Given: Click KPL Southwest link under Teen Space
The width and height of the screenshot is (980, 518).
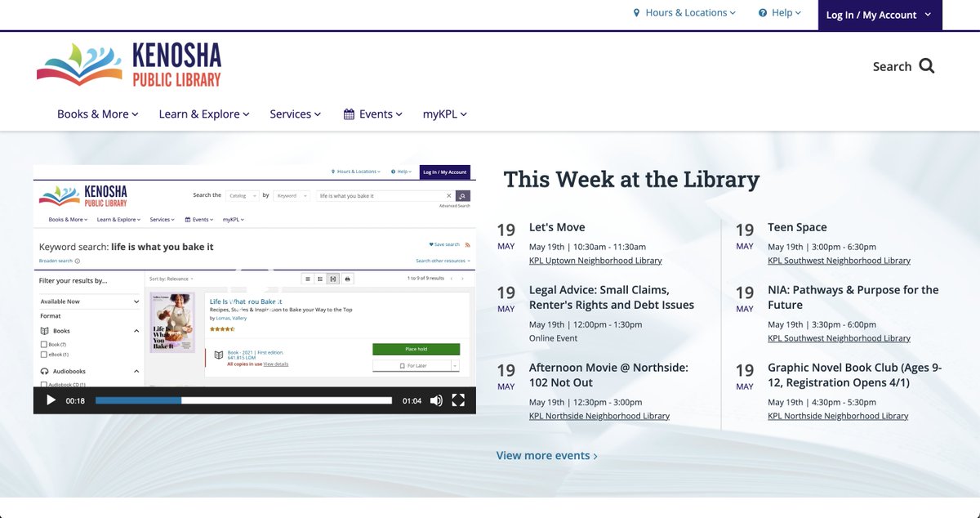Looking at the screenshot, I should click(x=839, y=261).
